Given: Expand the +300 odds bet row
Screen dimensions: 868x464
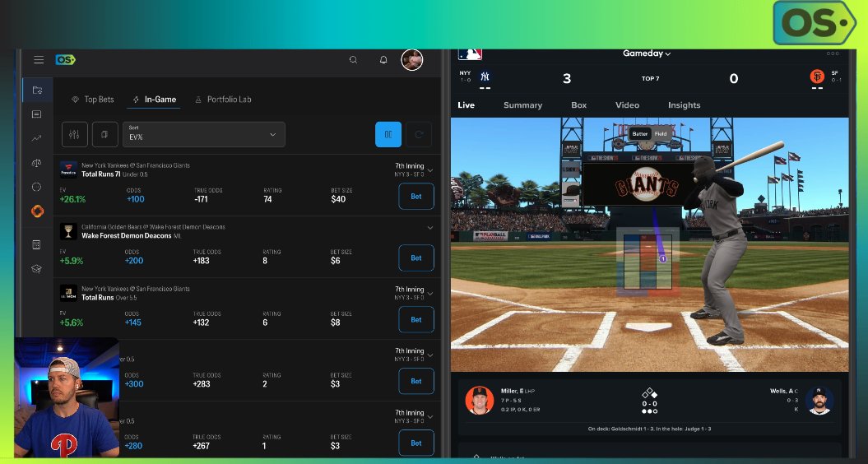Looking at the screenshot, I should click(430, 355).
